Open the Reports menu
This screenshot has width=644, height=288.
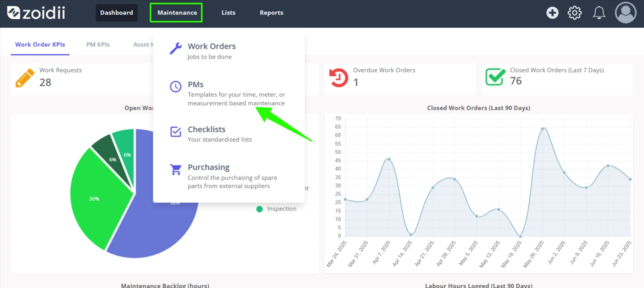coord(271,13)
